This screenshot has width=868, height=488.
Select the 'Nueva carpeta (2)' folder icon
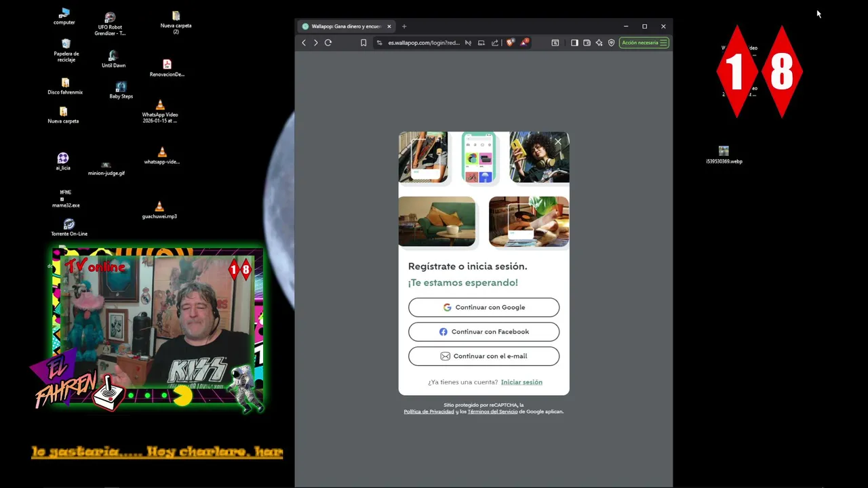click(176, 22)
